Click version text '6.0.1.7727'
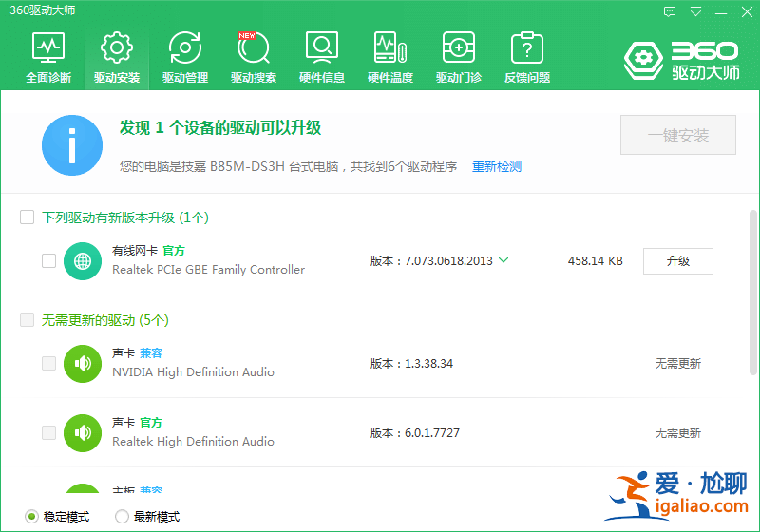 coord(432,432)
